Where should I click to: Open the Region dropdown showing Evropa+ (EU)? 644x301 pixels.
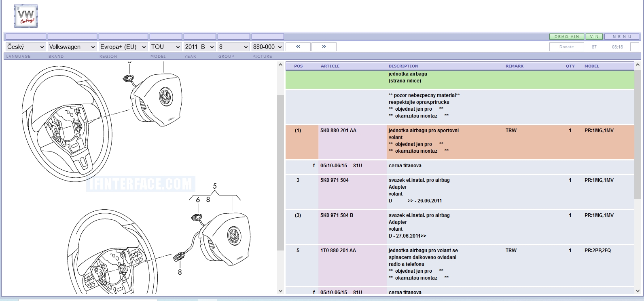pyautogui.click(x=123, y=47)
